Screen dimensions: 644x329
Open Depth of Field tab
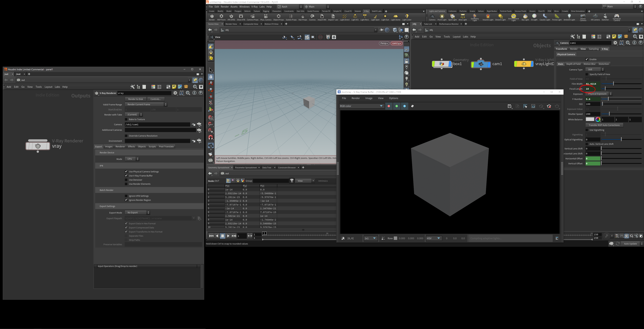573,64
